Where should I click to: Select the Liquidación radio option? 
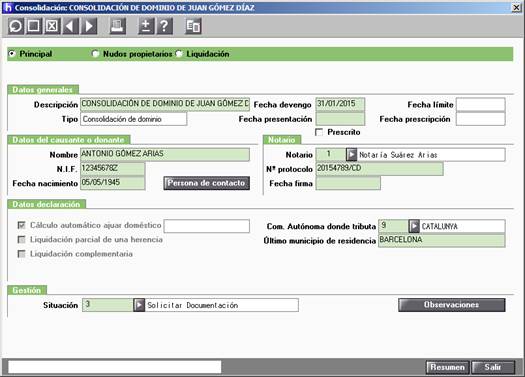179,54
